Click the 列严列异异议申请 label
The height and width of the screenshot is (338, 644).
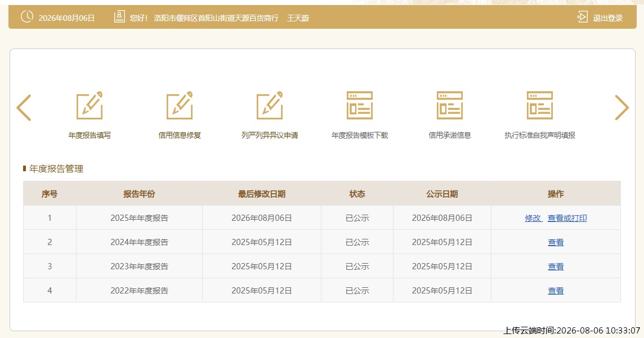[x=270, y=135]
